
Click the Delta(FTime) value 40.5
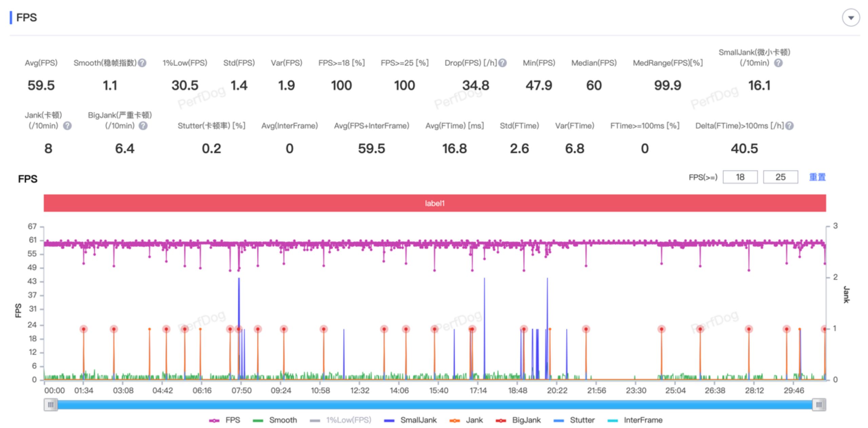click(744, 149)
